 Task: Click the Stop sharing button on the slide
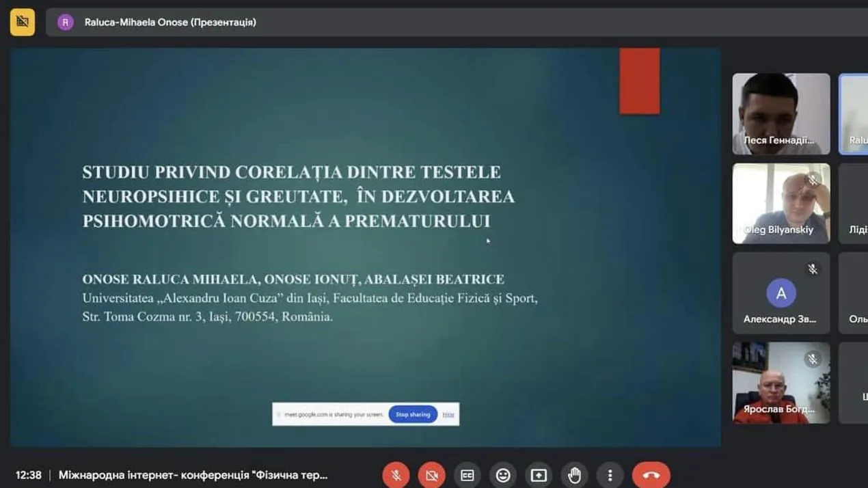413,414
